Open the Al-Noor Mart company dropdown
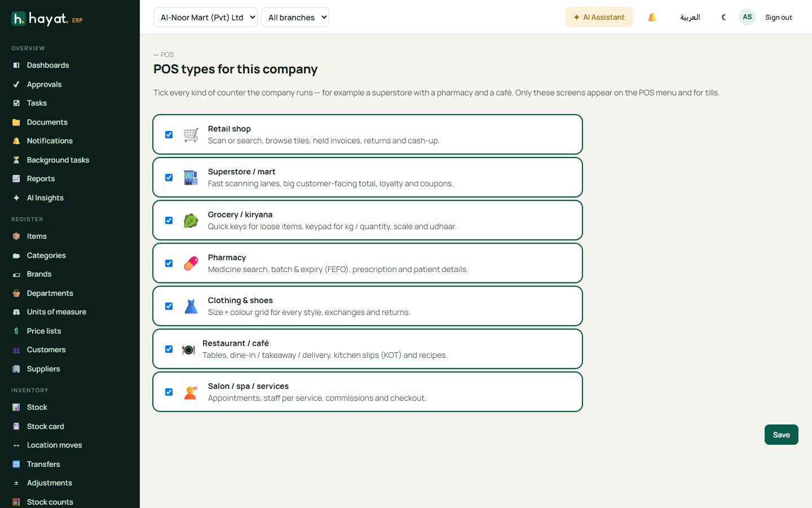 (x=205, y=17)
